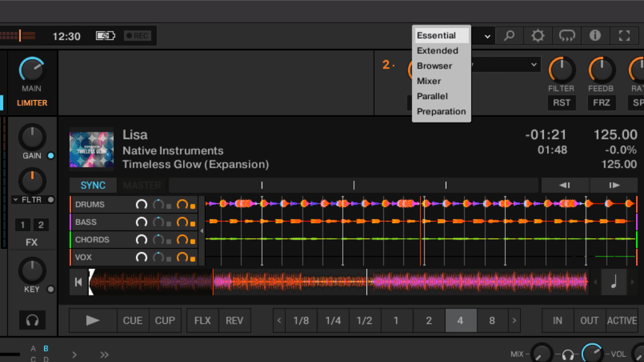This screenshot has width=644, height=362.
Task: Click the headphones cue monitor icon
Action: pyautogui.click(x=31, y=321)
